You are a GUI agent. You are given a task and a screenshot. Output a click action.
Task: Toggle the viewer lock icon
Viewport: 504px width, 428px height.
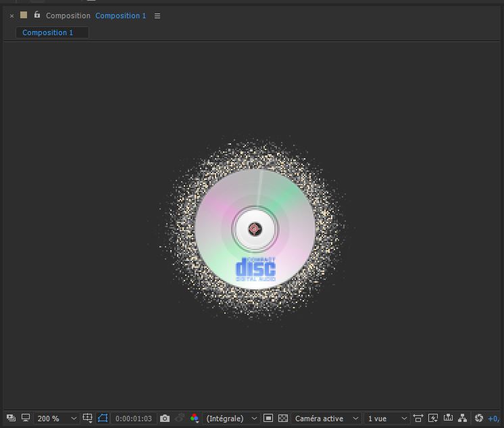coord(37,14)
